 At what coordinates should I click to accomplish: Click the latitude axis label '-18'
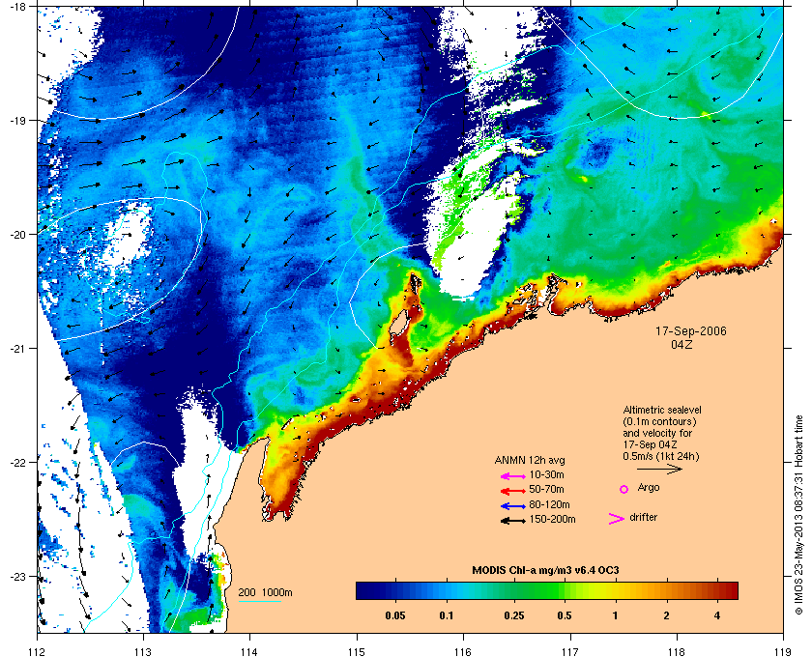click(18, 6)
